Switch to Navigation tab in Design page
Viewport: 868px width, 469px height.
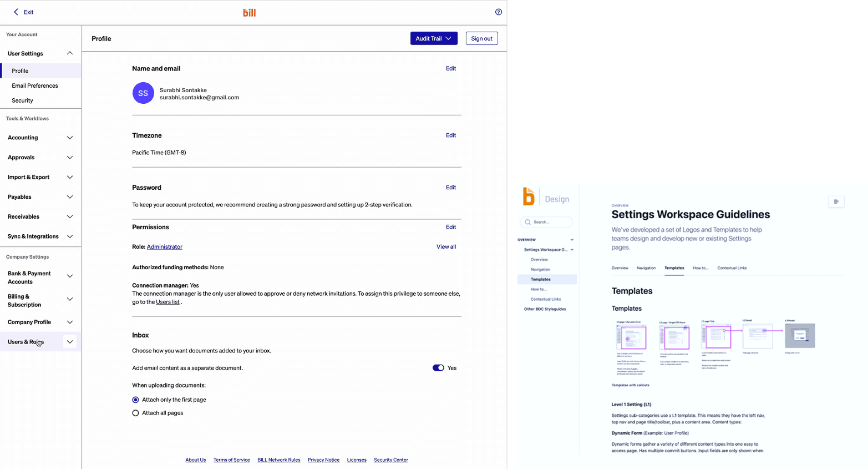[x=646, y=268]
